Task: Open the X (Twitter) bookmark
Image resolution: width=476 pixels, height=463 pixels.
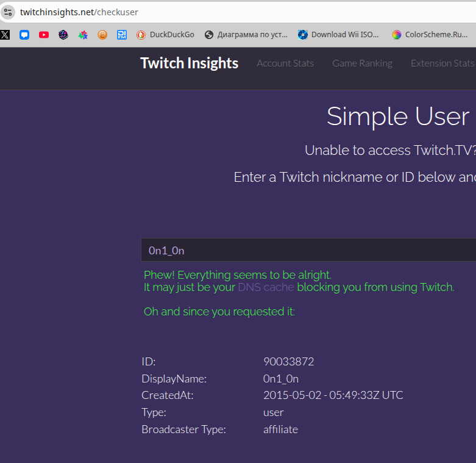Action: point(5,35)
